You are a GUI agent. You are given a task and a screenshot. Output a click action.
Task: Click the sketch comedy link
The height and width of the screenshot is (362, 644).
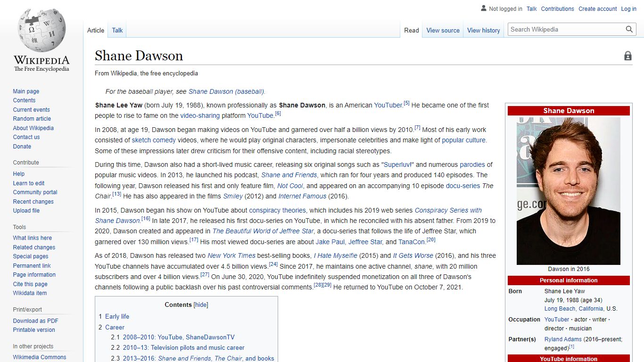click(154, 140)
